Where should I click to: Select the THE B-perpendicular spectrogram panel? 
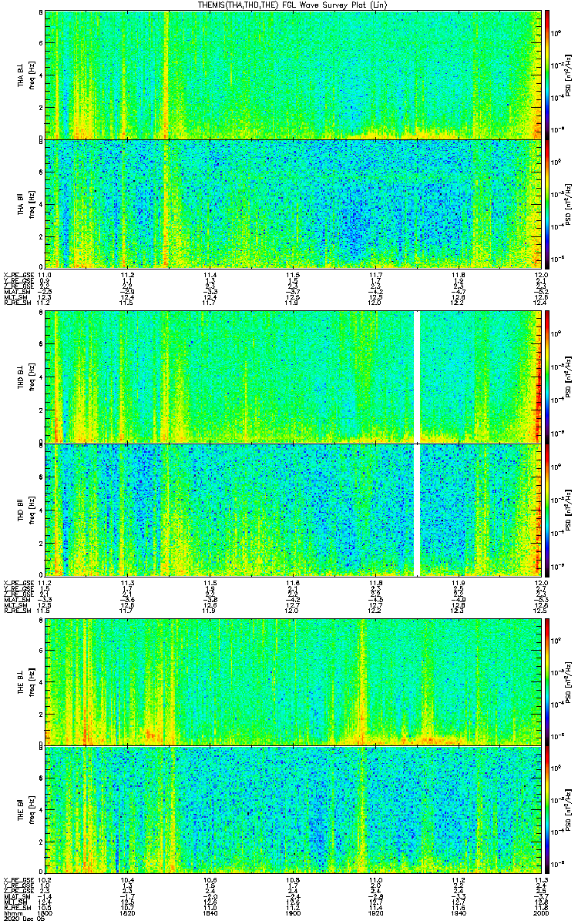pyautogui.click(x=293, y=681)
